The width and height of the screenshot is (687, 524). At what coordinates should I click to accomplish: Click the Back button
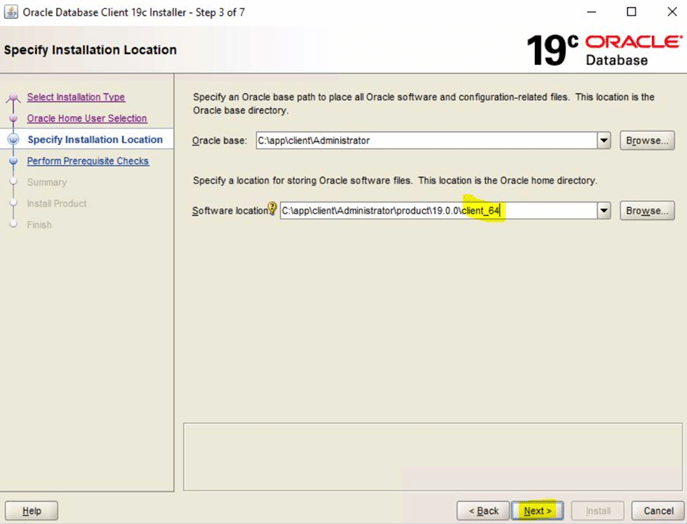(x=483, y=511)
